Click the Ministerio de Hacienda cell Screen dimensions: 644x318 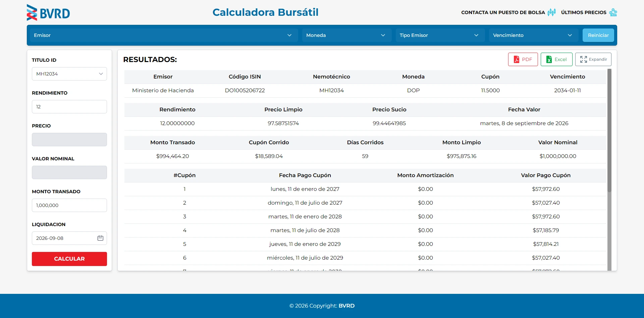(163, 91)
